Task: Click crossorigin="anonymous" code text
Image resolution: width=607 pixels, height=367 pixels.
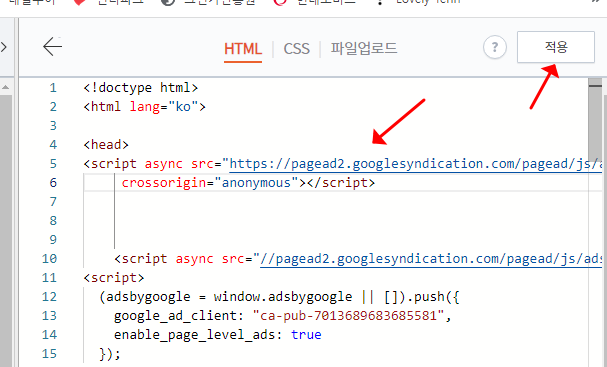Action: point(210,183)
